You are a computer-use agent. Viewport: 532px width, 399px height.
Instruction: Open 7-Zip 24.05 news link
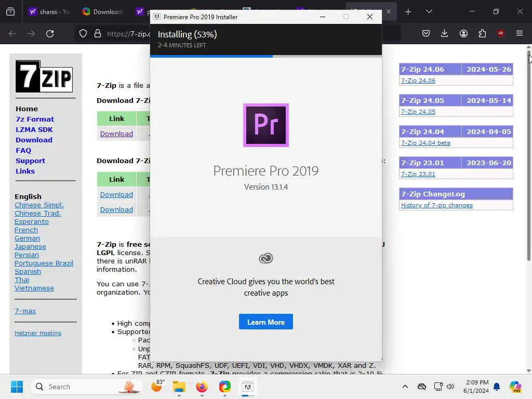(x=418, y=112)
